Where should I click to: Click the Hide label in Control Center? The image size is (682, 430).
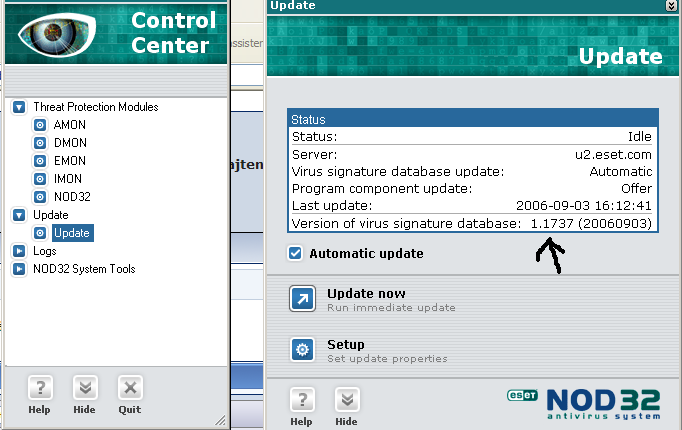coord(84,410)
